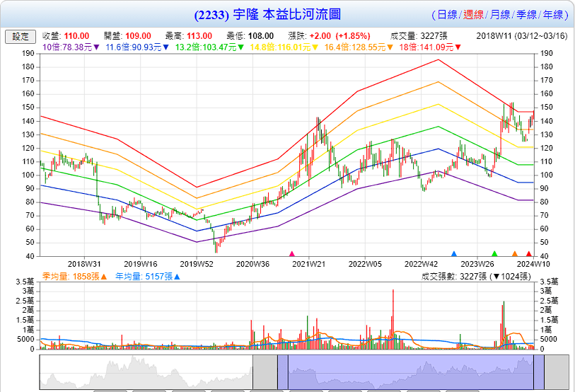Viewport: 575px width, 392px height.
Task: Toggle the blue 11.6倍 90.93元 line legend
Action: coord(137,47)
